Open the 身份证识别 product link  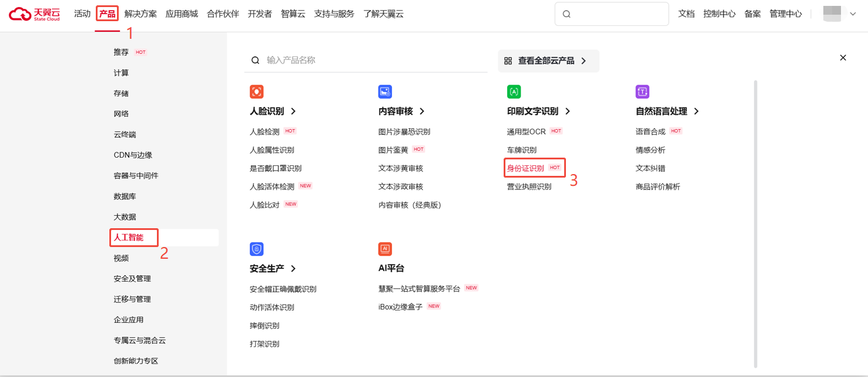(525, 168)
